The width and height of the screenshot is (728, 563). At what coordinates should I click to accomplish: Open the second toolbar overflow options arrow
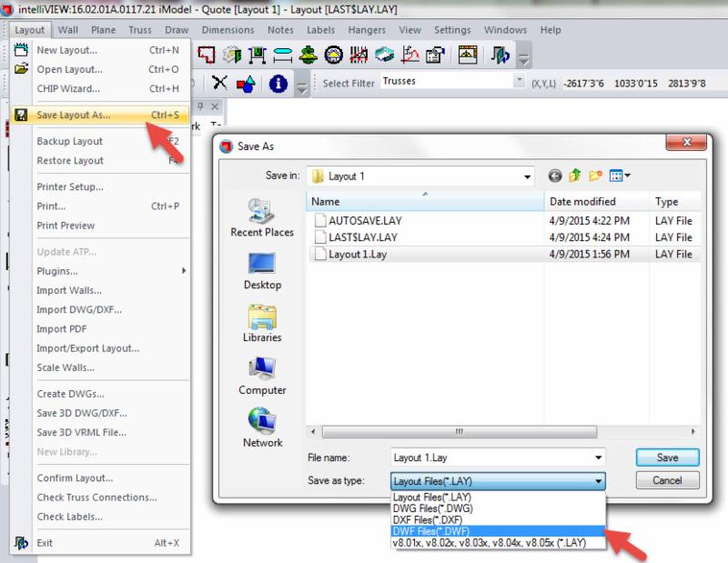pos(302,87)
